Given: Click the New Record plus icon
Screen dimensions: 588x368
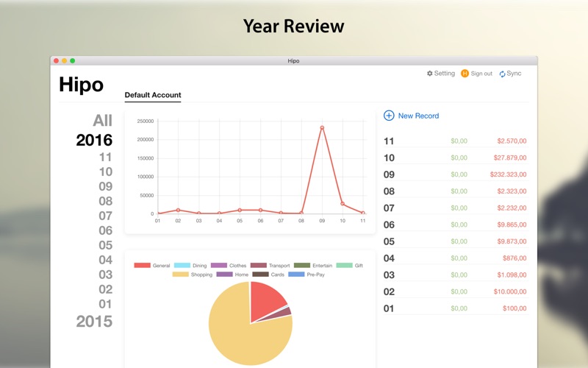Looking at the screenshot, I should click(x=389, y=116).
